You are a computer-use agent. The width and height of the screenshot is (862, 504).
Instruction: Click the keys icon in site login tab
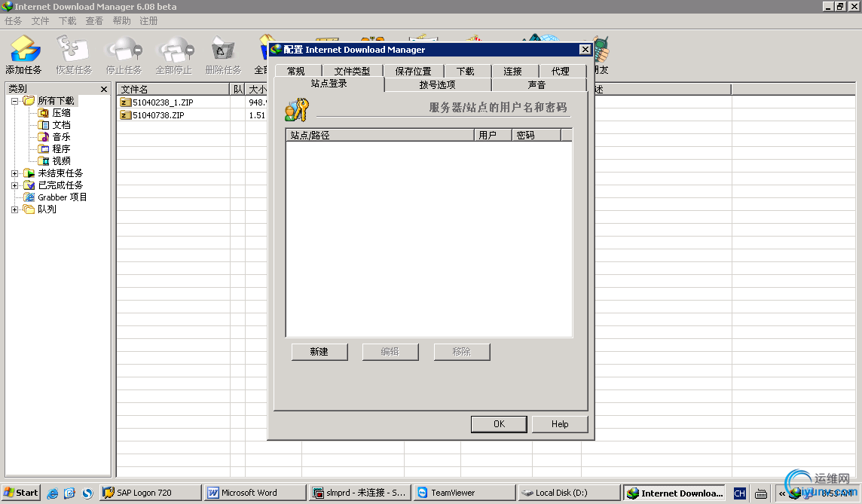pos(297,109)
